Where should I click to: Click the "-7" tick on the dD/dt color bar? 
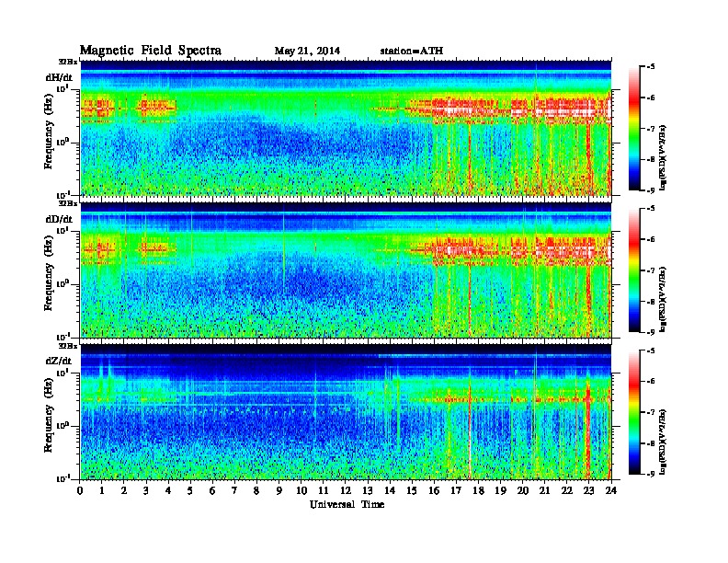(651, 270)
